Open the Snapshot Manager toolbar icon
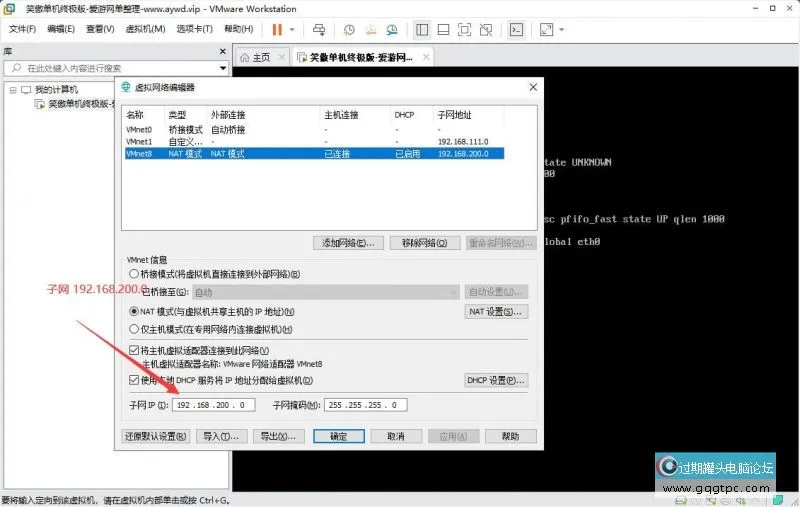 click(x=392, y=30)
